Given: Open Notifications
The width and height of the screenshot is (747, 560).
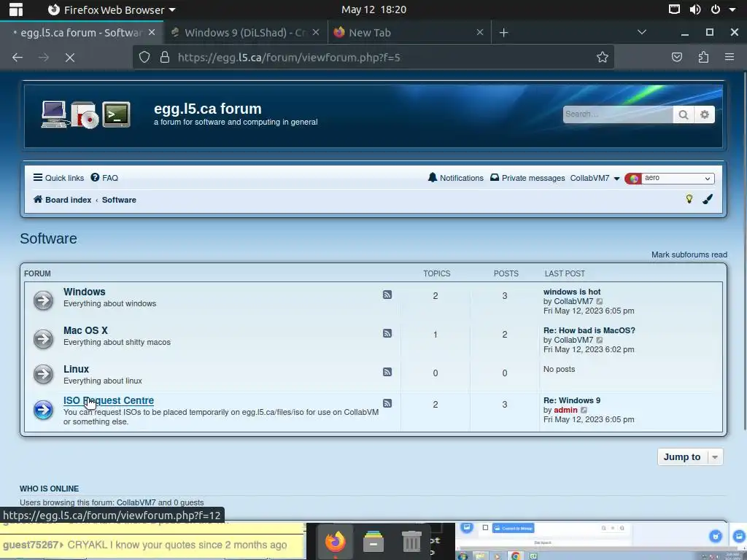Looking at the screenshot, I should click(x=455, y=178).
